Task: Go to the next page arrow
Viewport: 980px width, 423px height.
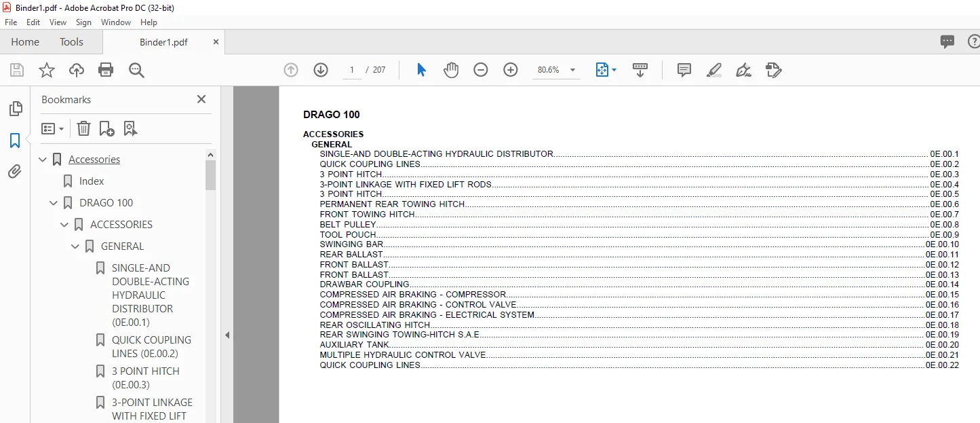Action: [321, 70]
